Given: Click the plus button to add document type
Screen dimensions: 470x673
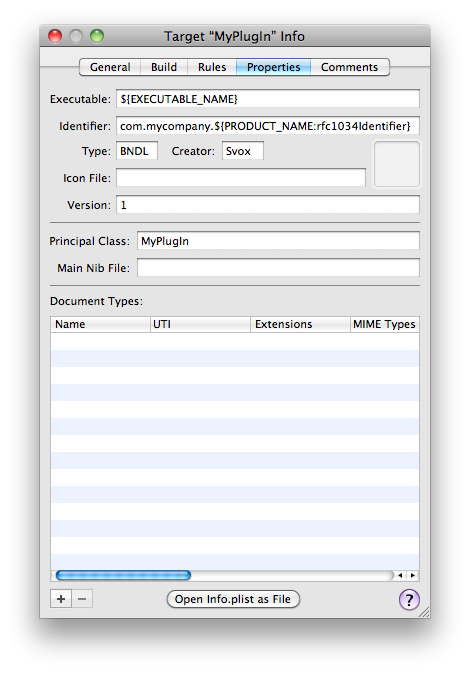Looking at the screenshot, I should point(61,599).
